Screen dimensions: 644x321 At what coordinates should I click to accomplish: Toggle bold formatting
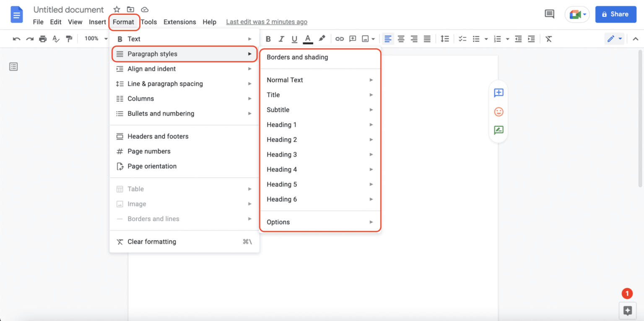pos(268,39)
